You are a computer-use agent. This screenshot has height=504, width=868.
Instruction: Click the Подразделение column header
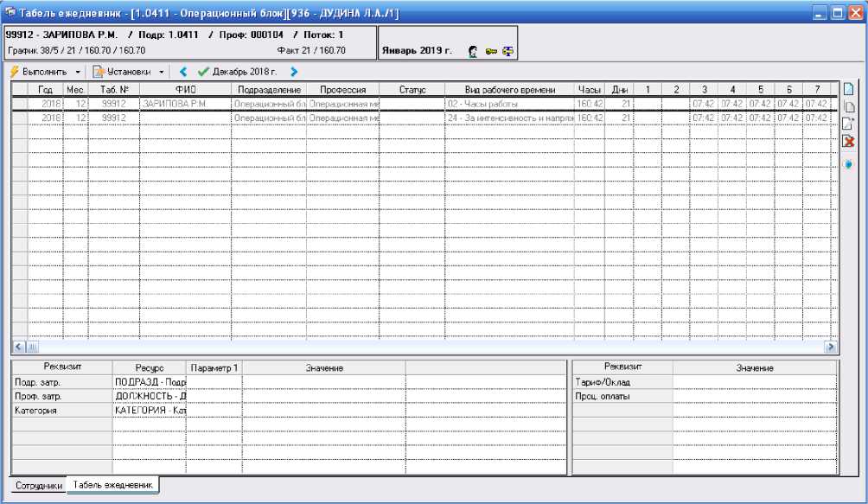[269, 90]
